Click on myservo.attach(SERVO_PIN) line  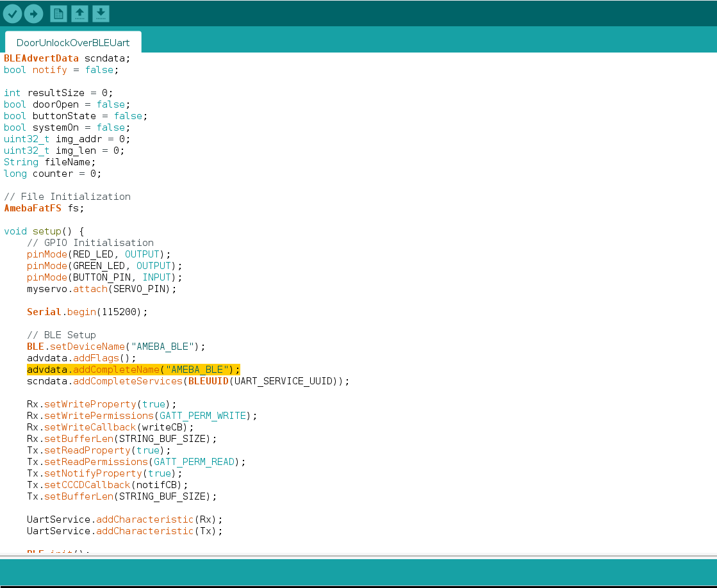tap(101, 289)
